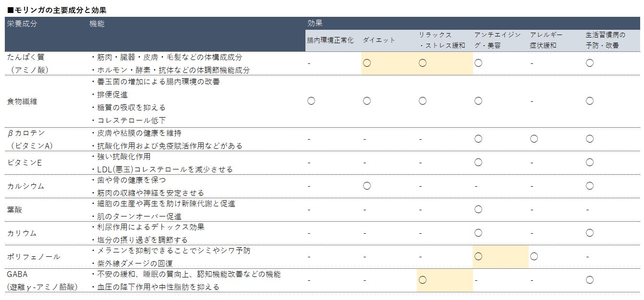Click the 腸内環境正常化 circle in the 食物繊維 row

(311, 101)
